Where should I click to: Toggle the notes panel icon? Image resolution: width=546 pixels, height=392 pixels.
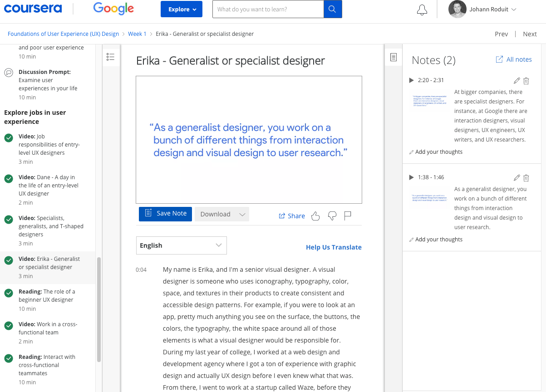click(x=394, y=57)
